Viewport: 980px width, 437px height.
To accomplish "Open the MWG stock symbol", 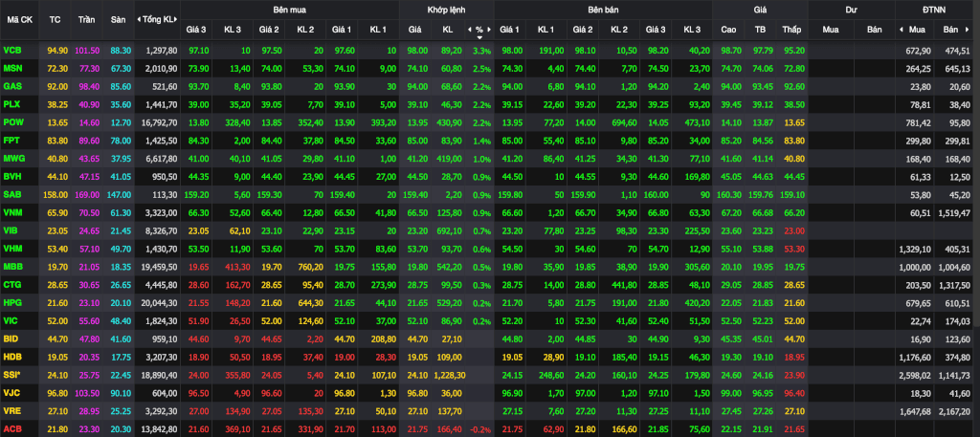I will click(13, 158).
